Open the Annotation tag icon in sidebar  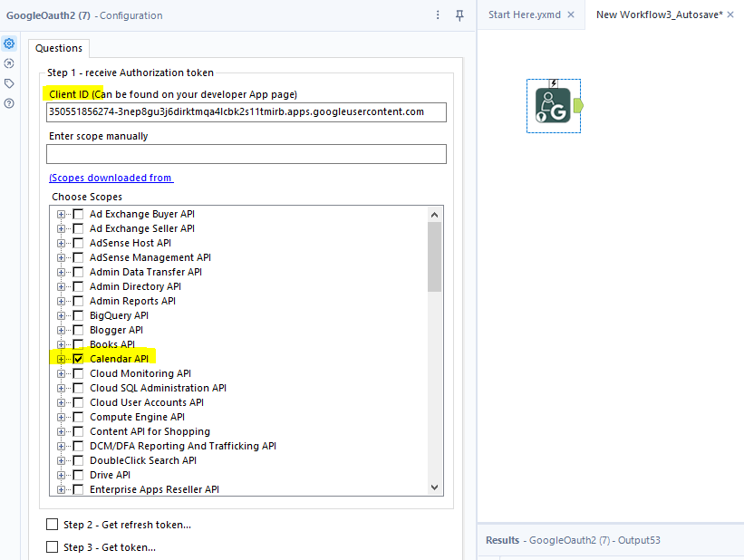pyautogui.click(x=9, y=83)
